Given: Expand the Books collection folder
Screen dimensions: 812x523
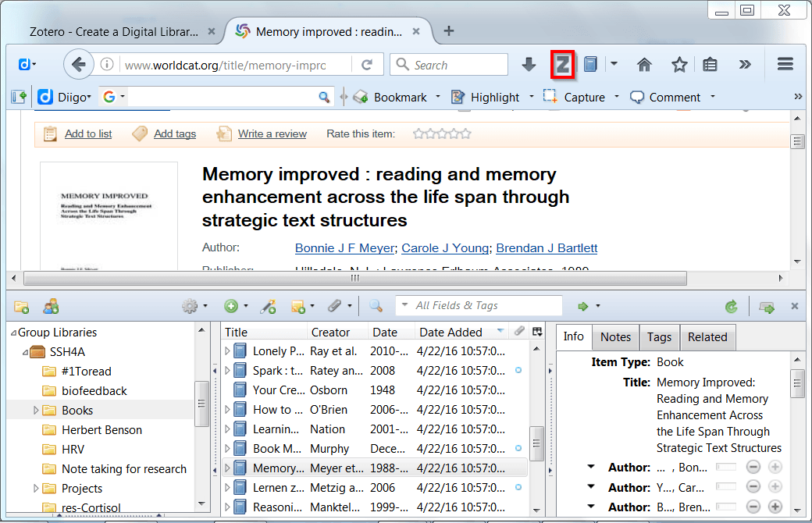Looking at the screenshot, I should pos(36,410).
